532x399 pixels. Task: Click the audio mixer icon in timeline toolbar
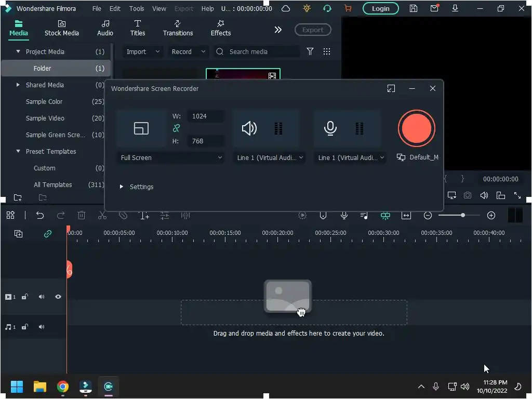pos(364,215)
